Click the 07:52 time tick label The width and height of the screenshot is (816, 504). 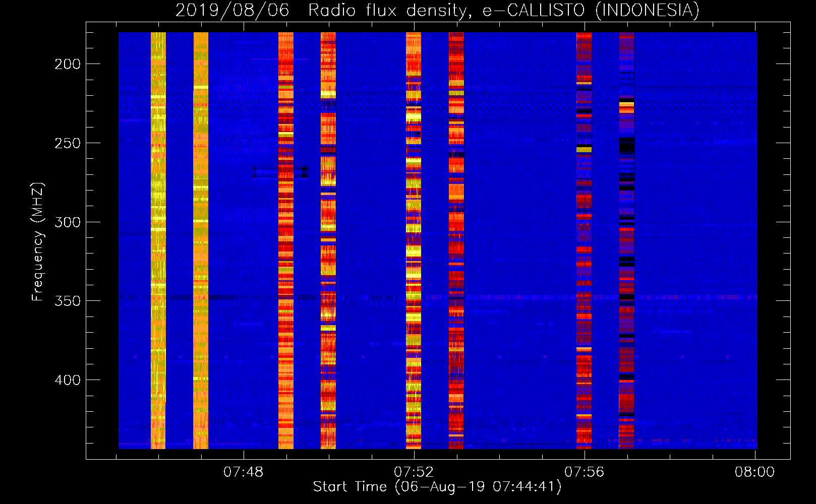tap(414, 472)
